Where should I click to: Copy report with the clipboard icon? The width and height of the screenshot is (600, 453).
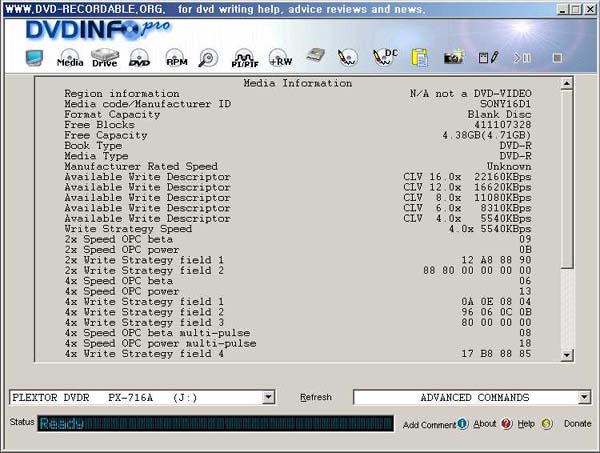point(419,59)
